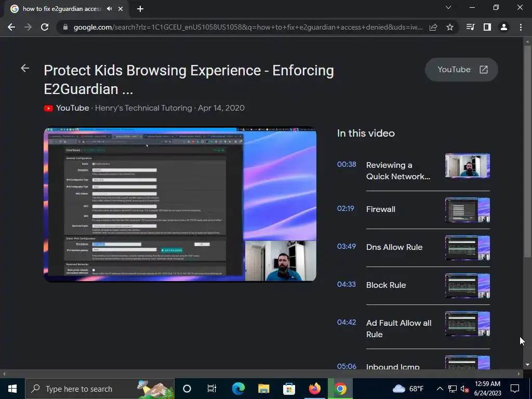The image size is (532, 399).
Task: Click the share page icon in the address bar
Action: (x=433, y=27)
